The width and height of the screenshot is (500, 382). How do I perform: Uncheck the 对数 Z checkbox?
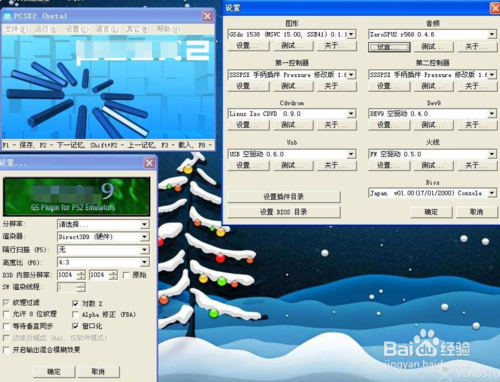(75, 304)
